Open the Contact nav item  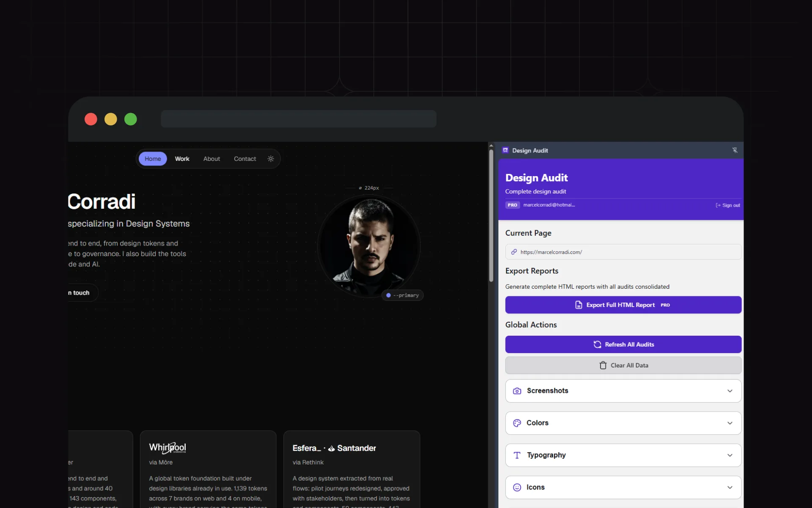[245, 159]
